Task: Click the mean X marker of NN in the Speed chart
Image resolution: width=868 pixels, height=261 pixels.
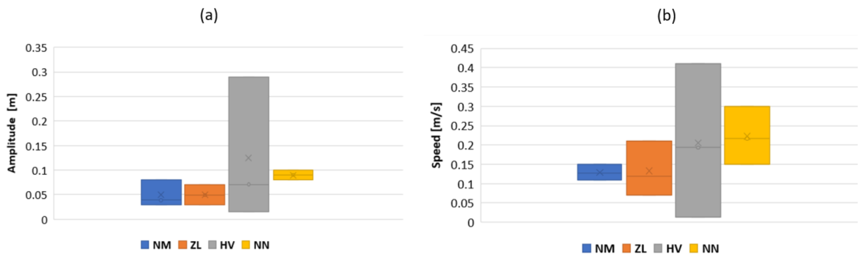Action: [x=747, y=136]
